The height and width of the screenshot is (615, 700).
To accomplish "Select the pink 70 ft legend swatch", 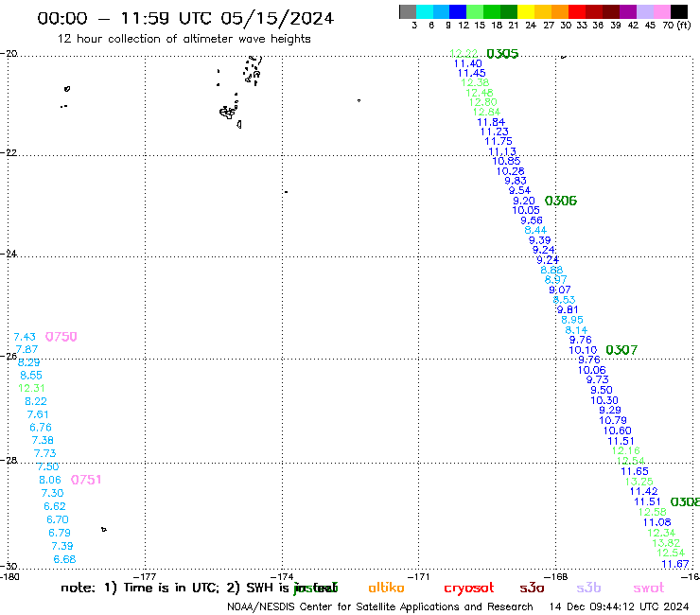I will (x=661, y=11).
